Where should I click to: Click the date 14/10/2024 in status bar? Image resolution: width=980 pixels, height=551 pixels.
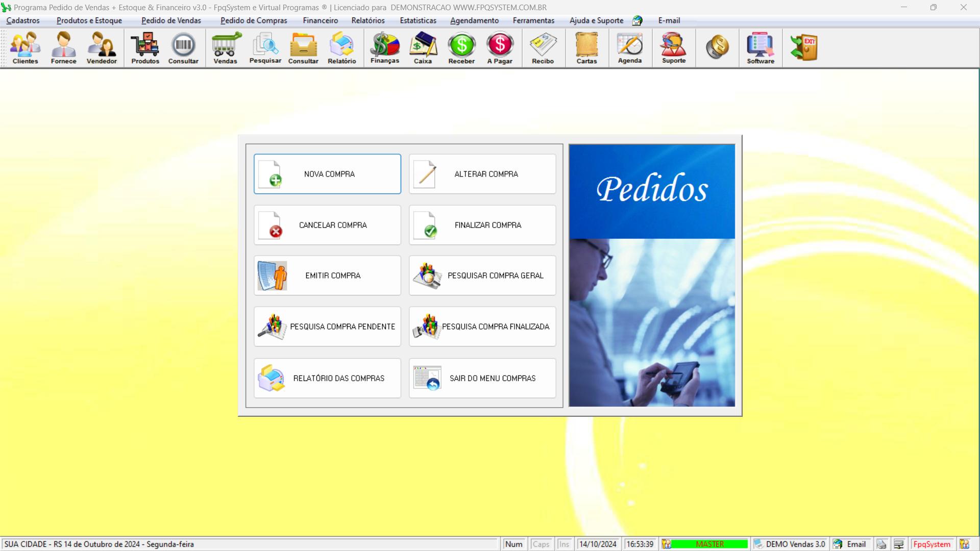[x=598, y=544]
